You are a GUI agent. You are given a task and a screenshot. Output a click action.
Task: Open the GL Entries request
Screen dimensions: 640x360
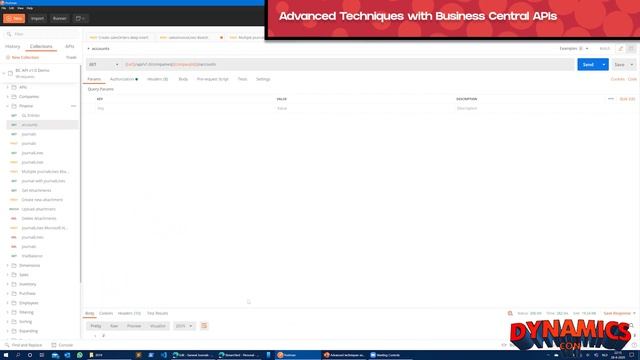31,116
